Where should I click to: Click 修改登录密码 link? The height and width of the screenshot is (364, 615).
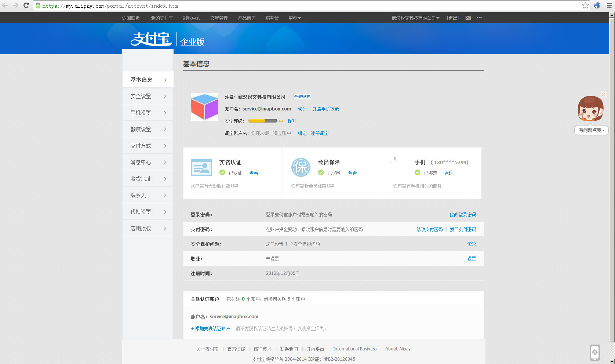pos(463,215)
